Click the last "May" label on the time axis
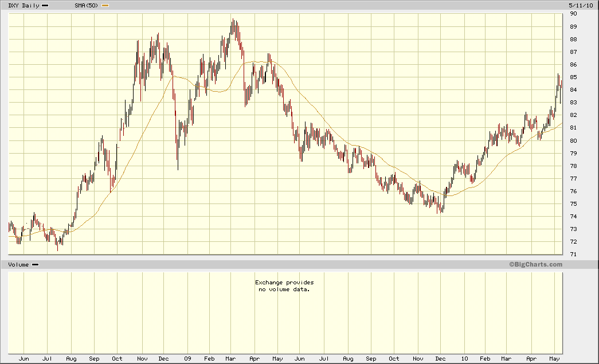The image size is (599, 364). (x=554, y=359)
